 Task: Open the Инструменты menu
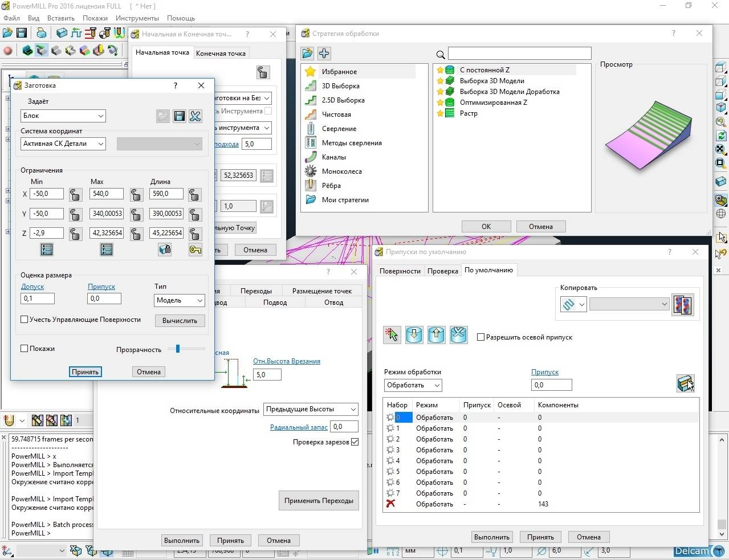pyautogui.click(x=137, y=18)
